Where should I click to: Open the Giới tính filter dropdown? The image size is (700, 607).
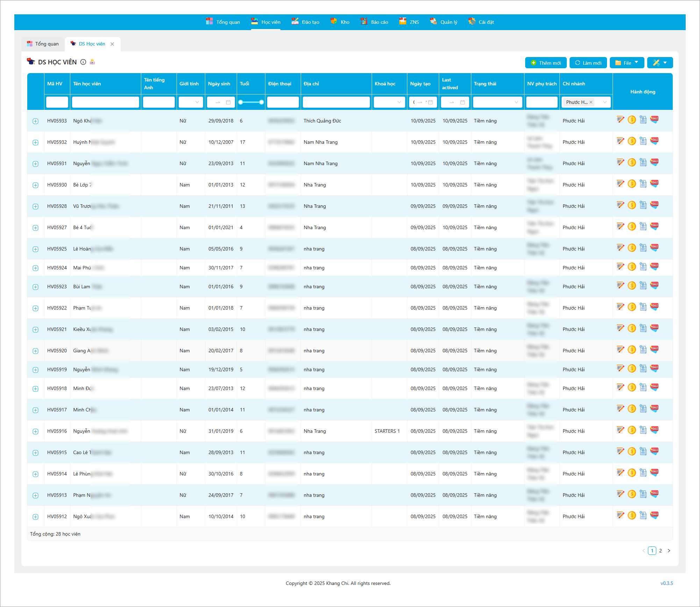pos(191,102)
